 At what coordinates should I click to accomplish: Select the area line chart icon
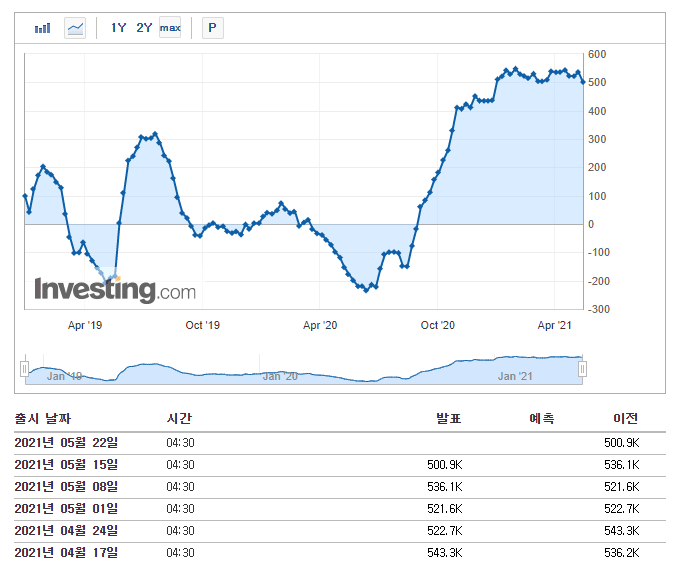coord(75,28)
